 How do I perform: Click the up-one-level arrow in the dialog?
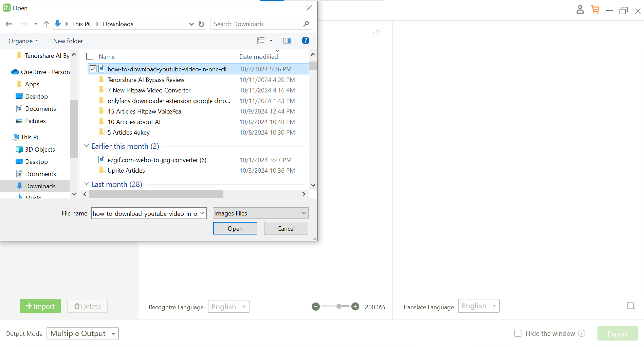click(46, 24)
